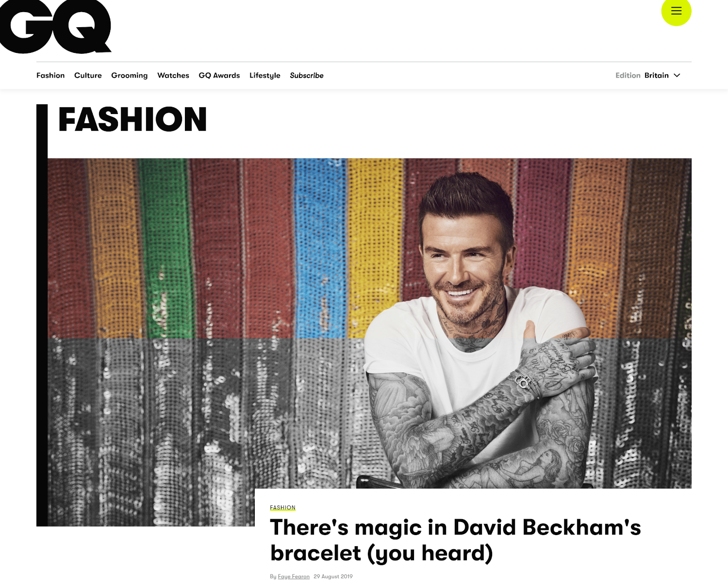
Task: Open the Britain edition selector
Action: (x=657, y=76)
